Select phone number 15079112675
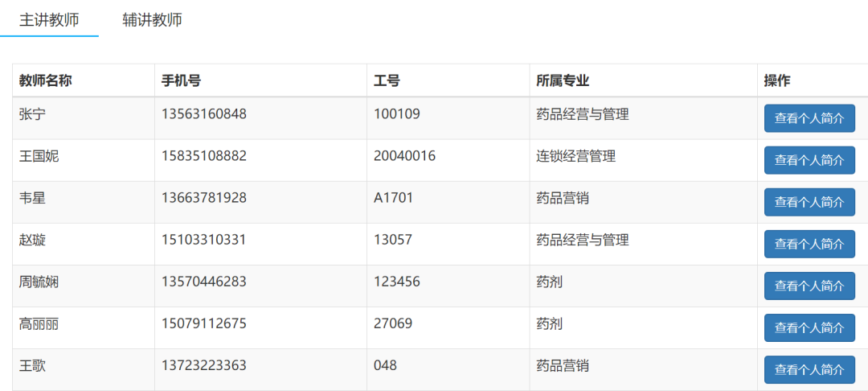868x391 pixels. pos(203,323)
